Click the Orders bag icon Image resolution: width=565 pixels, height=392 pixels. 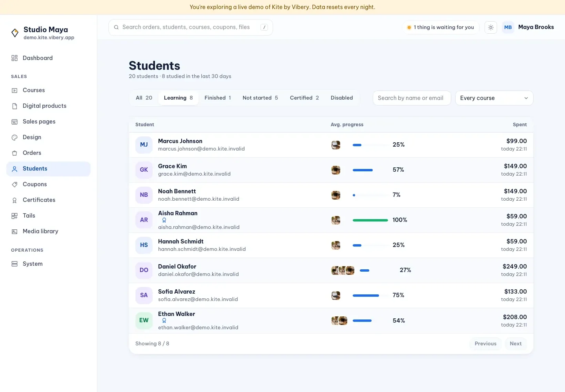coord(15,153)
